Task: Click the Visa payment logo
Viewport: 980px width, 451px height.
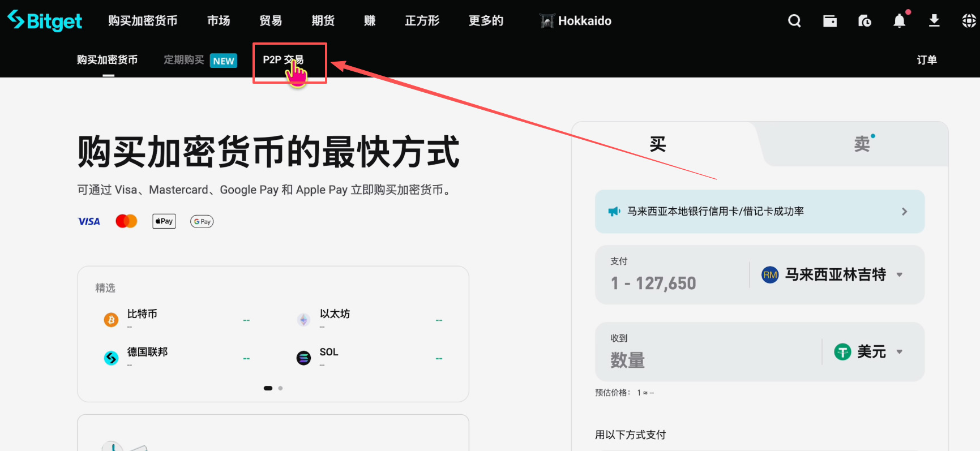Action: [x=89, y=221]
